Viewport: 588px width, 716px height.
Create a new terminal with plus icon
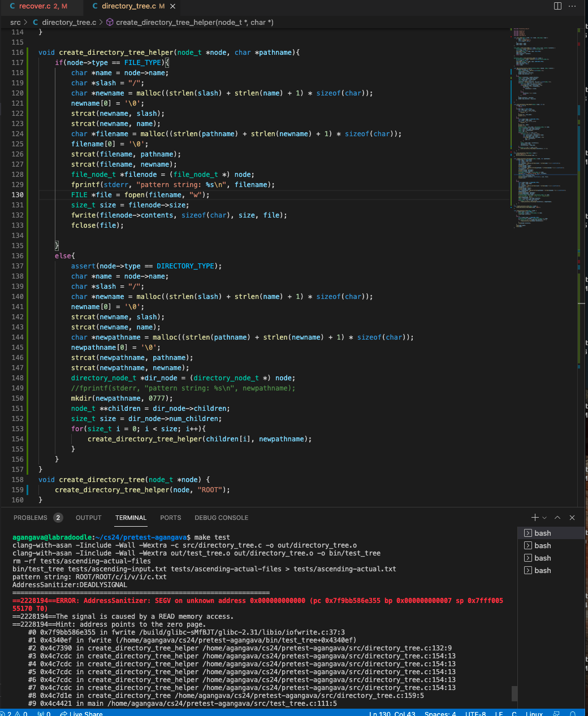pyautogui.click(x=535, y=518)
